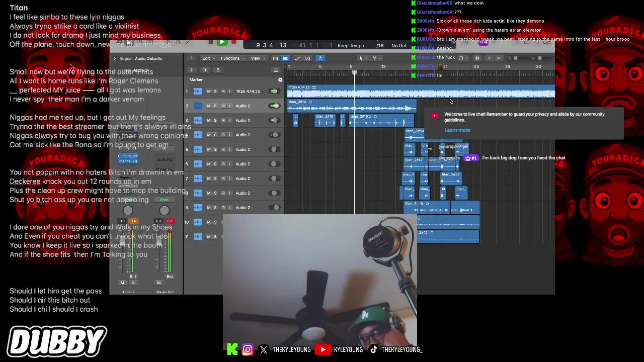
Task: Open the No Out MIDI display
Action: click(x=399, y=46)
